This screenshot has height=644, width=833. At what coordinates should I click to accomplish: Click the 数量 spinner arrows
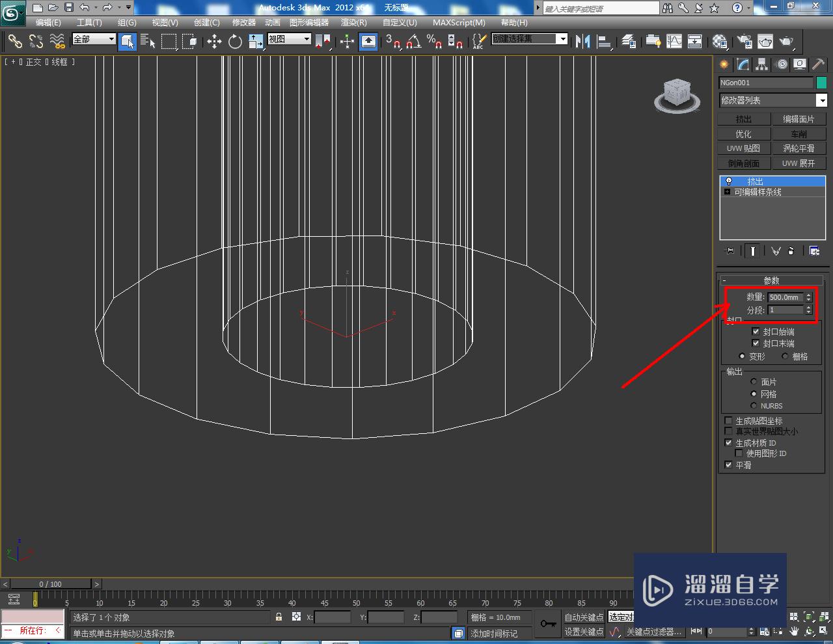809,297
